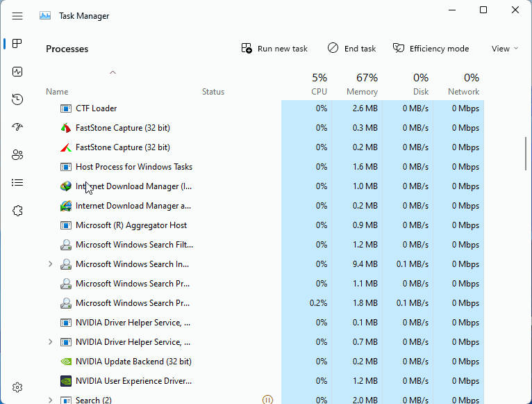Sort processes by CPU column

[319, 92]
